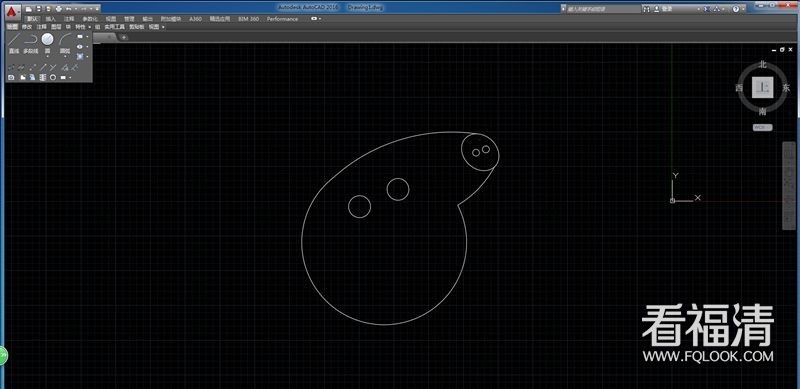The image size is (800, 389).
Task: Click the binoculars search icon in title bar
Action: click(x=646, y=9)
